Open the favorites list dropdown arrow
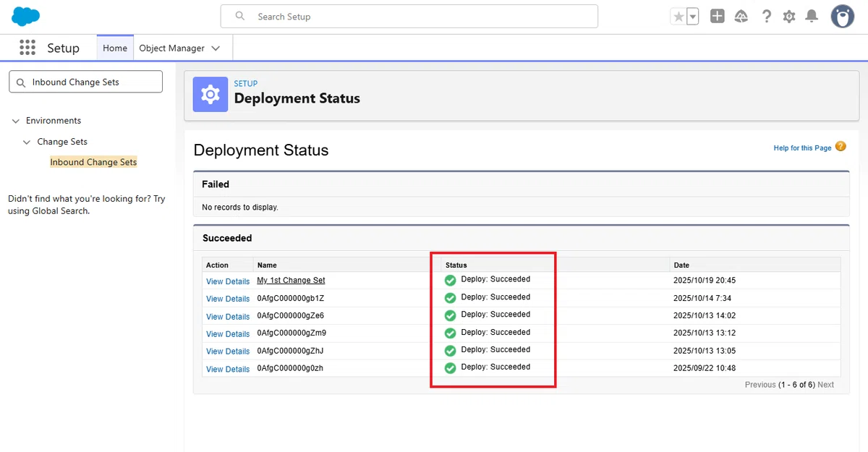 click(x=692, y=17)
